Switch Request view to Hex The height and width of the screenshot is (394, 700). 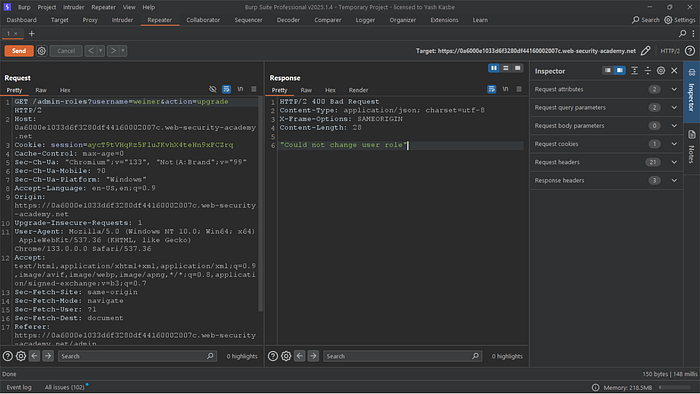[x=65, y=90]
